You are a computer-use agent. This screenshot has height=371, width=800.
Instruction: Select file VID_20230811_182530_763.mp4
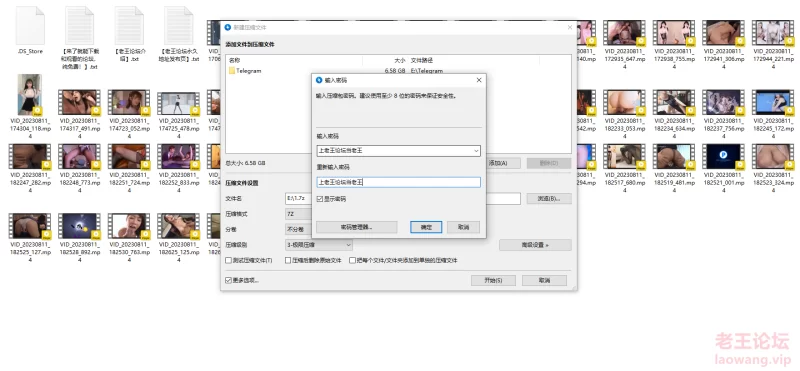[x=129, y=226]
